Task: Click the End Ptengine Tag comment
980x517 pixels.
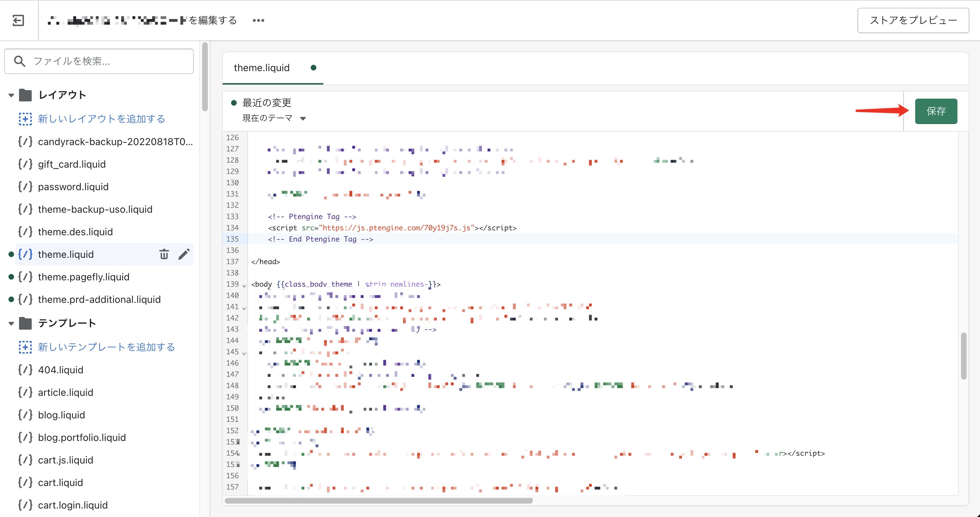Action: click(320, 239)
